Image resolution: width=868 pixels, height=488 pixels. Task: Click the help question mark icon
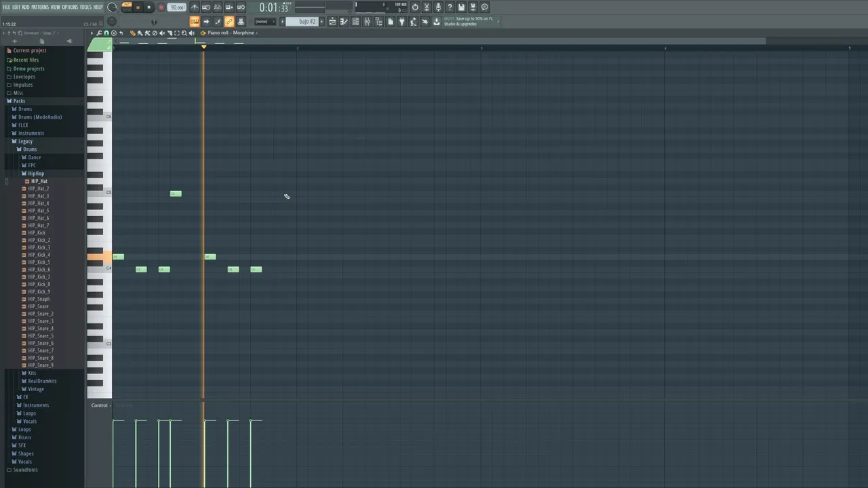click(x=450, y=7)
